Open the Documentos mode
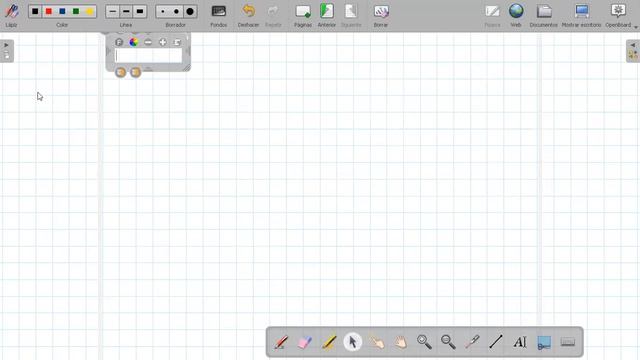 544,15
